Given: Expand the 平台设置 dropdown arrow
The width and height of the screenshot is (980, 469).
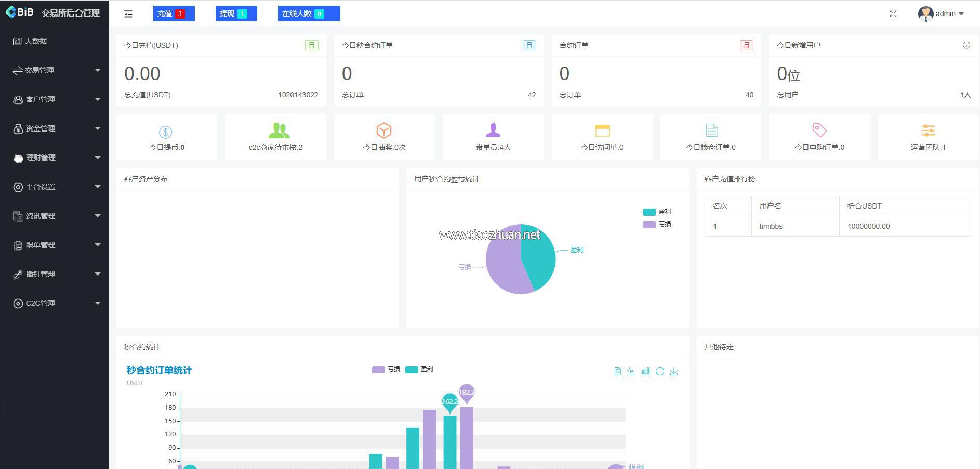Looking at the screenshot, I should tap(98, 187).
